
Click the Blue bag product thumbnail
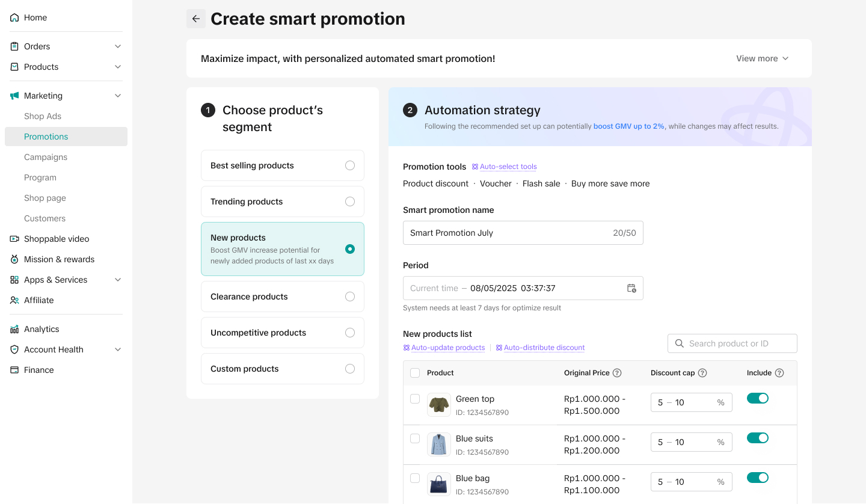[x=439, y=484]
